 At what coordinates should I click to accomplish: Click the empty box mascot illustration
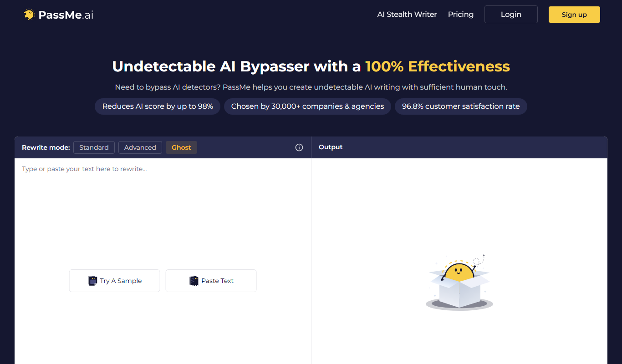(459, 282)
